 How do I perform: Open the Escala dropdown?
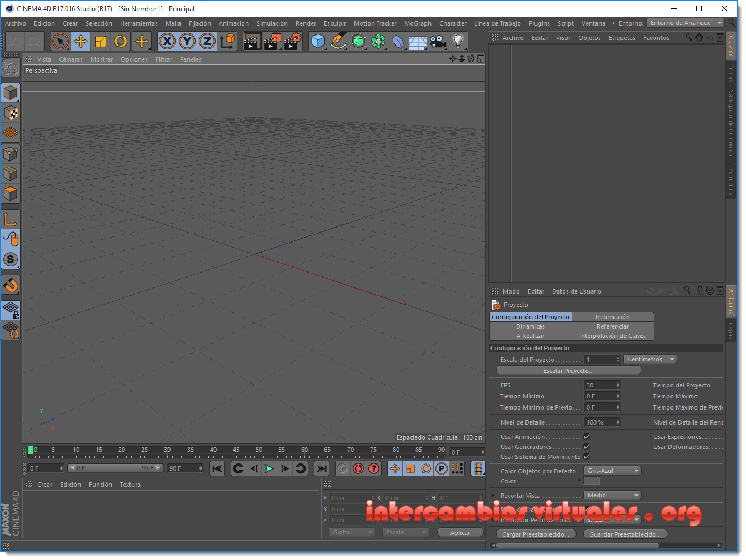[405, 533]
